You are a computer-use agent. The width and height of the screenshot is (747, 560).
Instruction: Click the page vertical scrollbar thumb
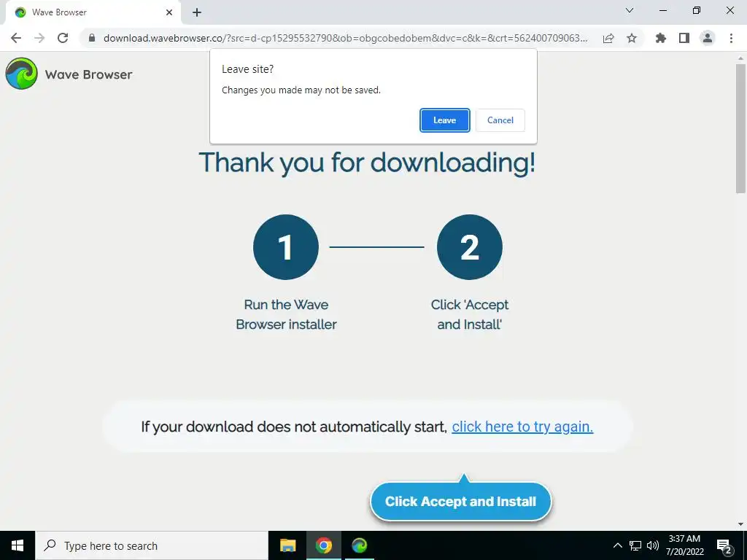click(740, 128)
